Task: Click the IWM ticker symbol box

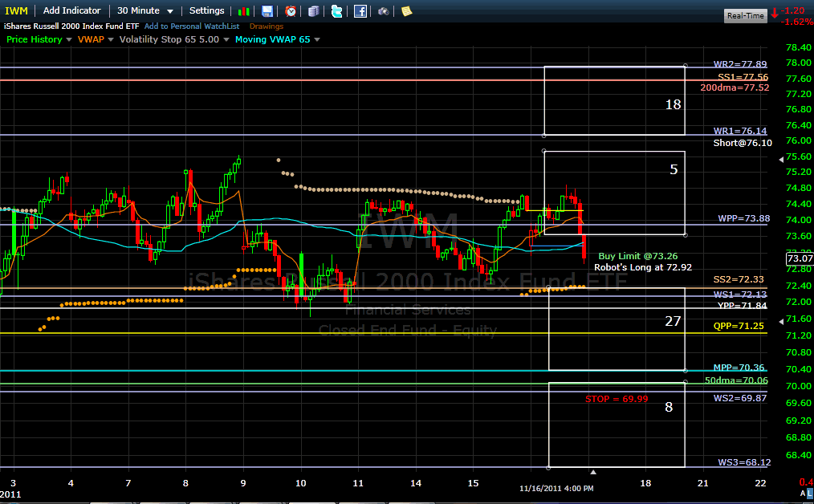Action: pyautogui.click(x=16, y=11)
